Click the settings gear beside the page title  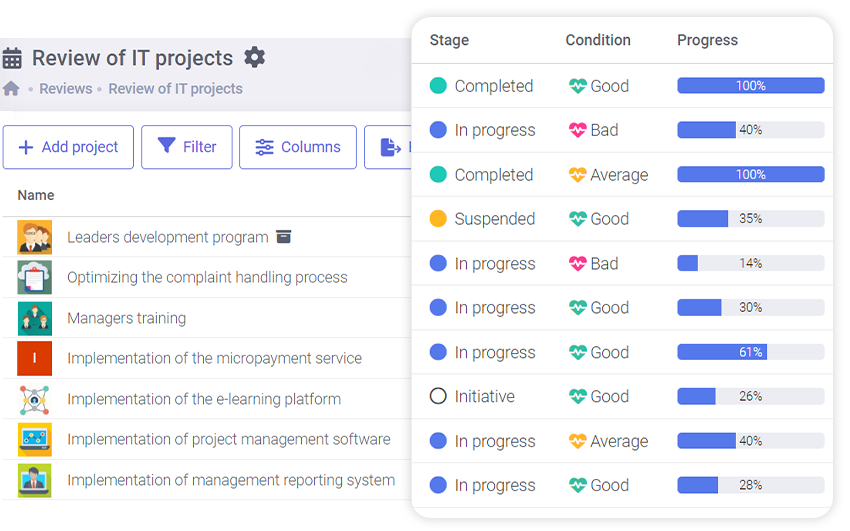(255, 57)
